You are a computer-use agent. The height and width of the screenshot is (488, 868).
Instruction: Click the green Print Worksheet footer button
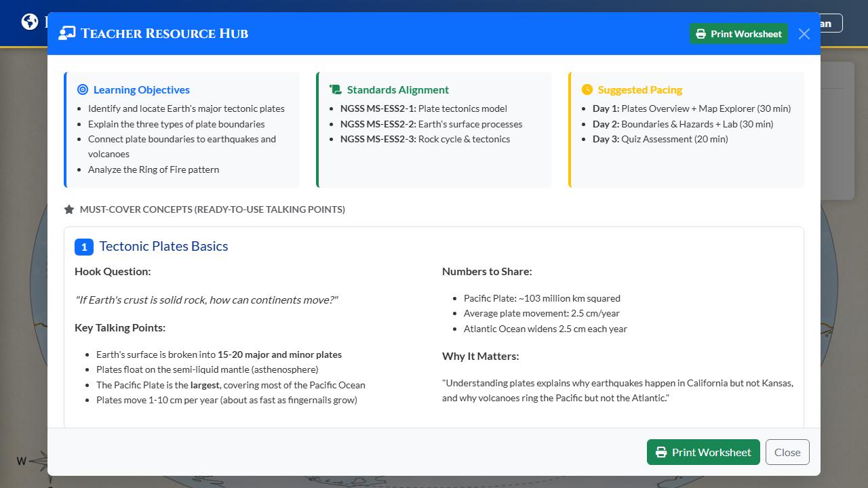(x=703, y=452)
